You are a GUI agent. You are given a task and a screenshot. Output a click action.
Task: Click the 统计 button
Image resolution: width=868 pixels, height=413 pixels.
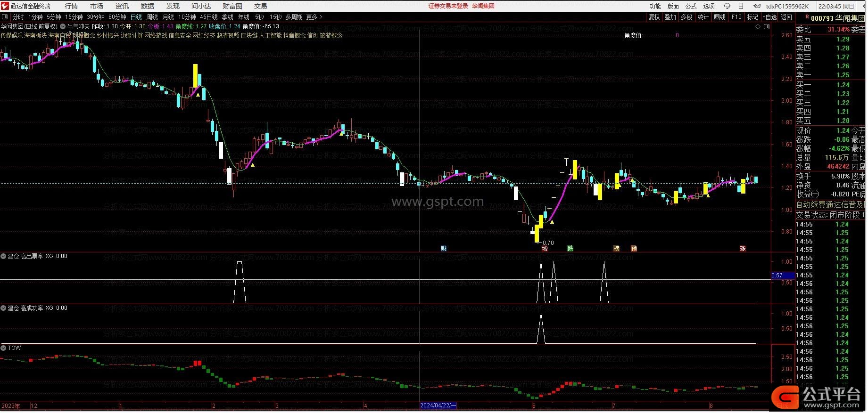pyautogui.click(x=703, y=17)
